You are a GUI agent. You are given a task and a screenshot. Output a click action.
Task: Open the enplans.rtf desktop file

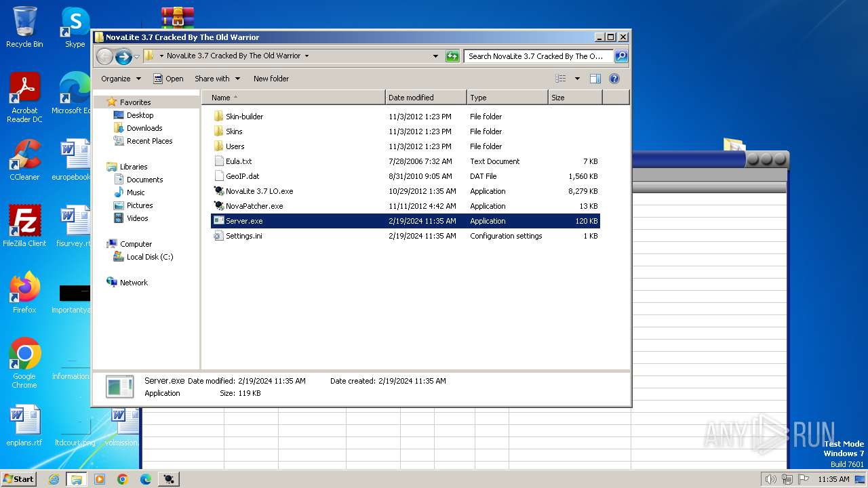coord(24,426)
